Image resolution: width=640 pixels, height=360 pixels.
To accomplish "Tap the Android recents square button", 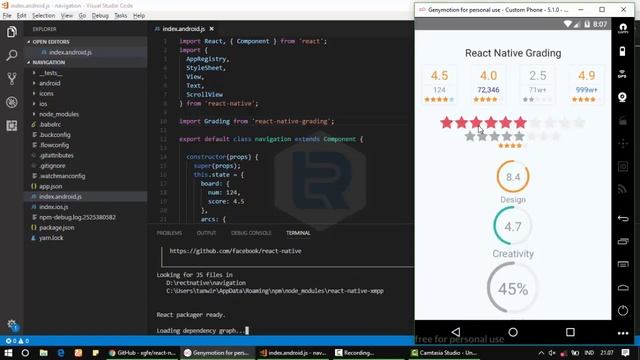I will point(570,332).
